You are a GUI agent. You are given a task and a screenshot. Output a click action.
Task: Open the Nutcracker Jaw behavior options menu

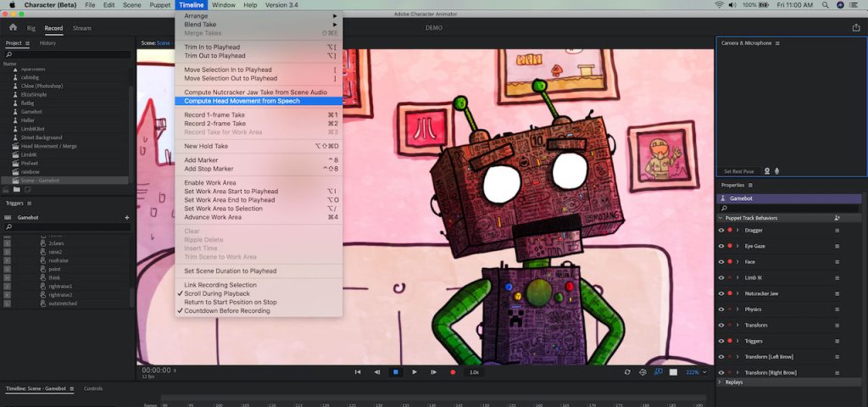coord(837,293)
